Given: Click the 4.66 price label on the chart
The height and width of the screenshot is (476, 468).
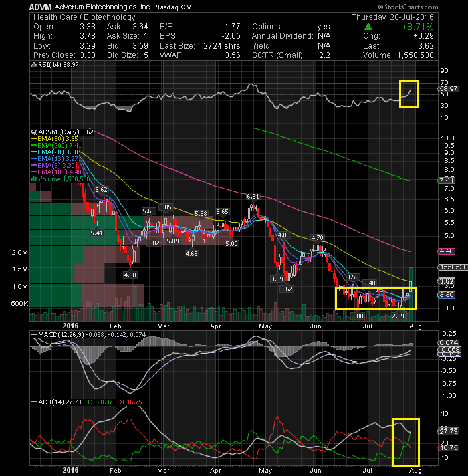Looking at the screenshot, I should [191, 254].
